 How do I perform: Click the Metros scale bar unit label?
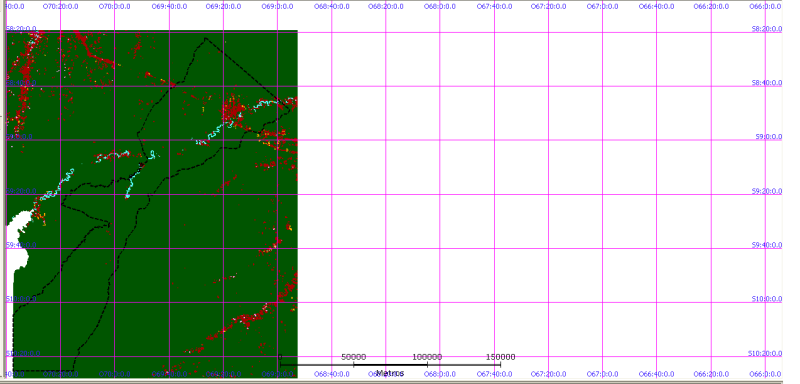coord(390,373)
